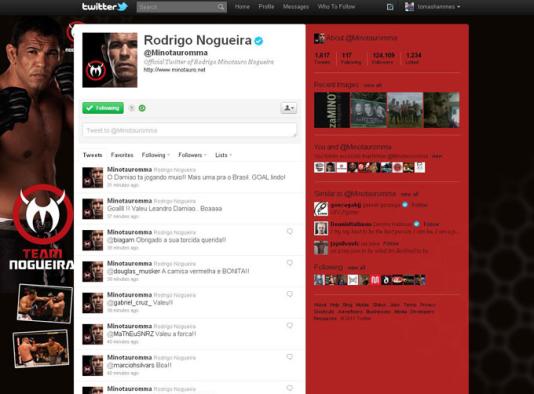The height and width of the screenshot is (394, 534).
Task: Click the blue verified badge beside Rodrigo Nogueira
Action: tap(259, 41)
